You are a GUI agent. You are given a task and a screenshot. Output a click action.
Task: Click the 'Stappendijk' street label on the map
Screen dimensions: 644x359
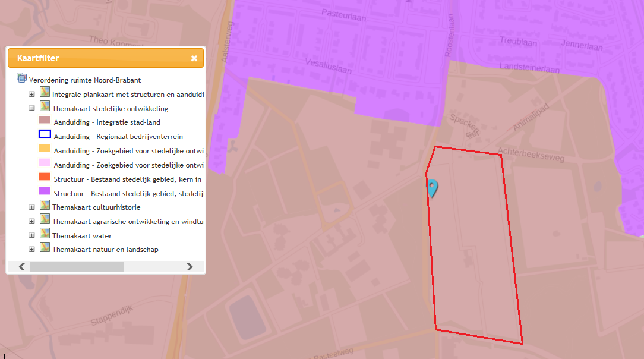click(x=112, y=315)
